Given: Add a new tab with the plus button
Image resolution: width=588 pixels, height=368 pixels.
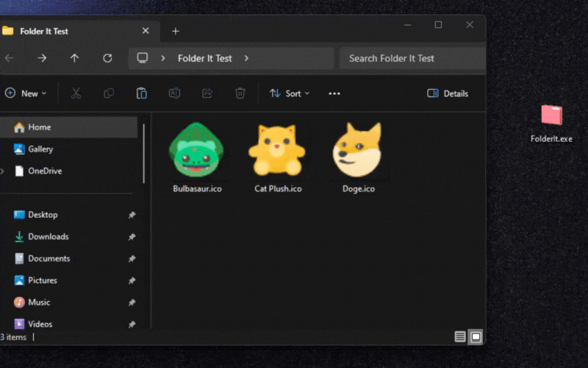Looking at the screenshot, I should [176, 31].
